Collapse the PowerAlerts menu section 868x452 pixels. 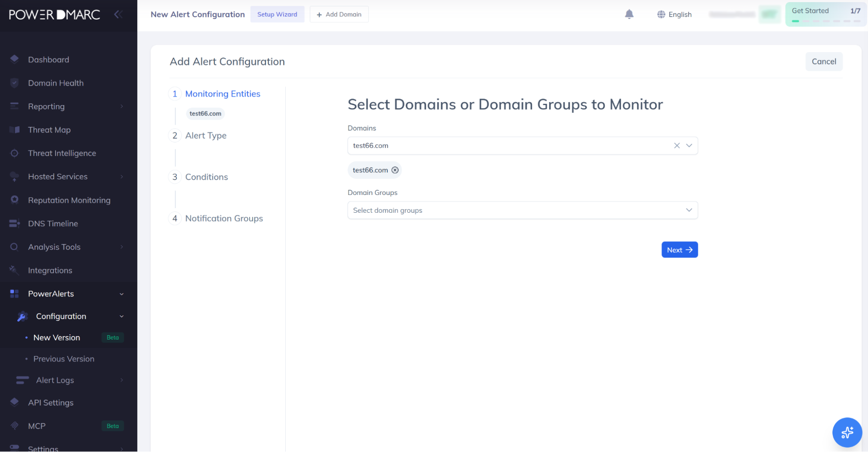122,294
